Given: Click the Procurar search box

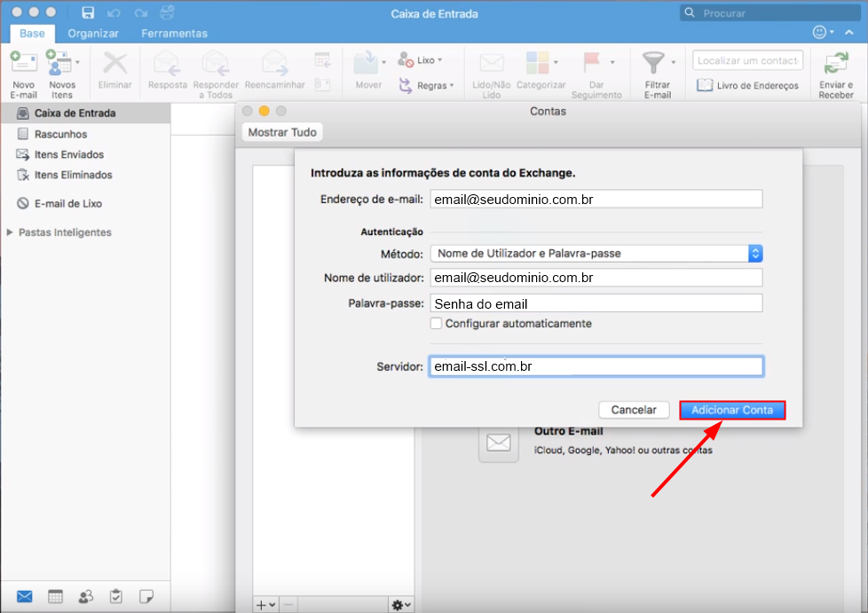Looking at the screenshot, I should point(769,12).
